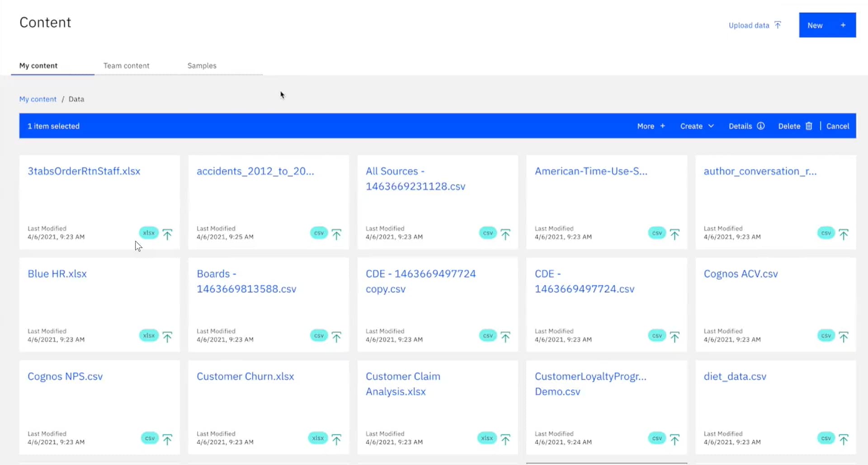Go to My content breadcrumb link

coord(38,99)
